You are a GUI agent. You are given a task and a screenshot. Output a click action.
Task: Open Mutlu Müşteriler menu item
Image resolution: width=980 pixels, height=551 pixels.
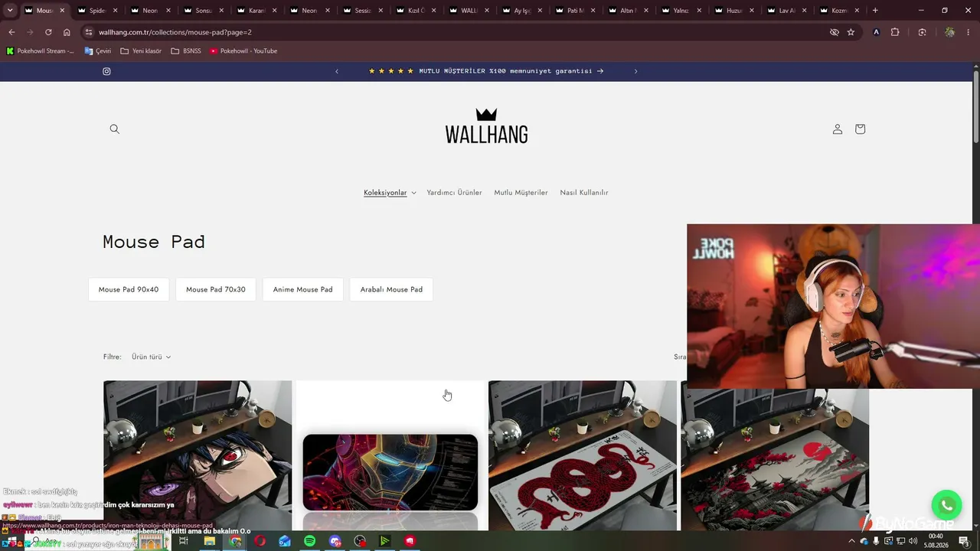point(521,193)
